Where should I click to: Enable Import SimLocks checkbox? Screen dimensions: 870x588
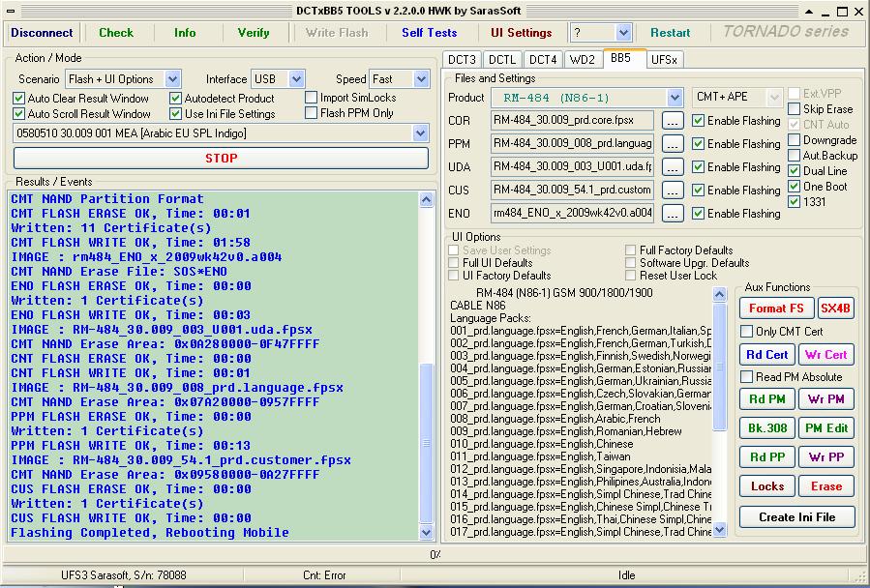(x=312, y=98)
